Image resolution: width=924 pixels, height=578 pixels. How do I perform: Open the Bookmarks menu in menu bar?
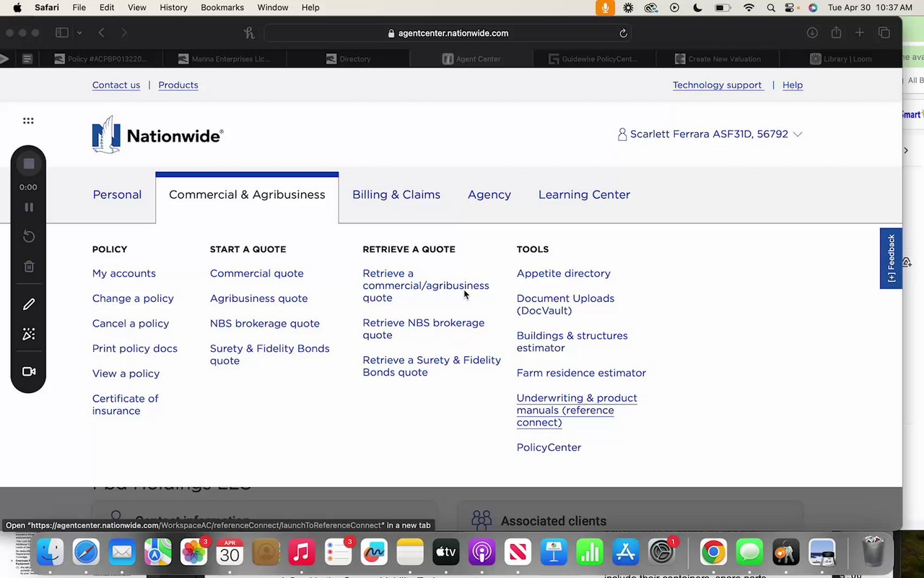pyautogui.click(x=222, y=7)
